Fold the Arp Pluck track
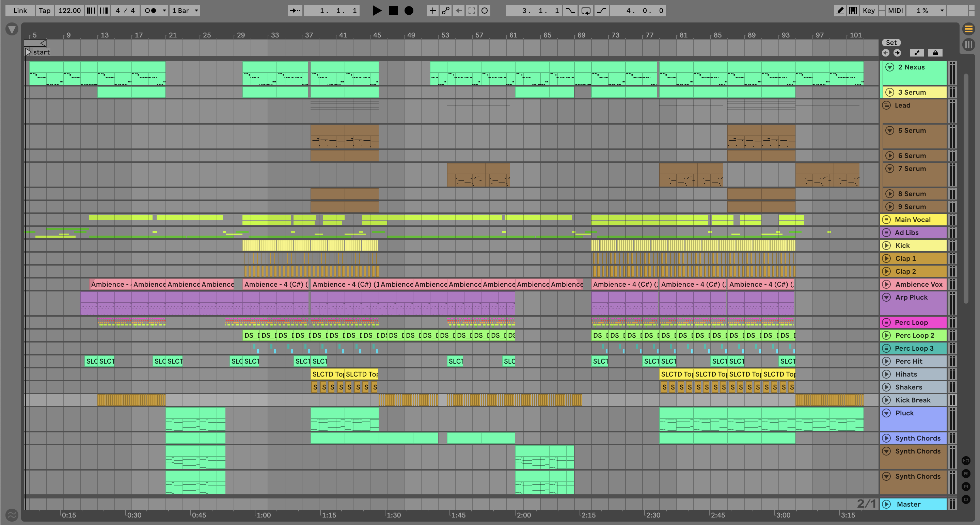980x525 pixels. [x=886, y=297]
